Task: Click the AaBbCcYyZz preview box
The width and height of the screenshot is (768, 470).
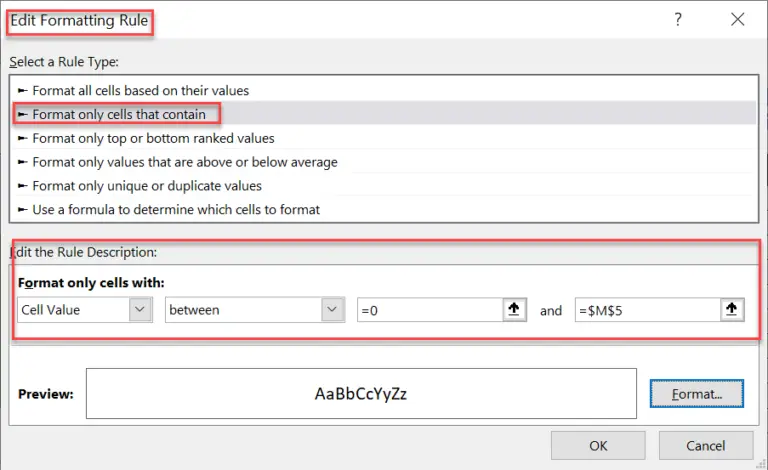Action: (x=361, y=394)
